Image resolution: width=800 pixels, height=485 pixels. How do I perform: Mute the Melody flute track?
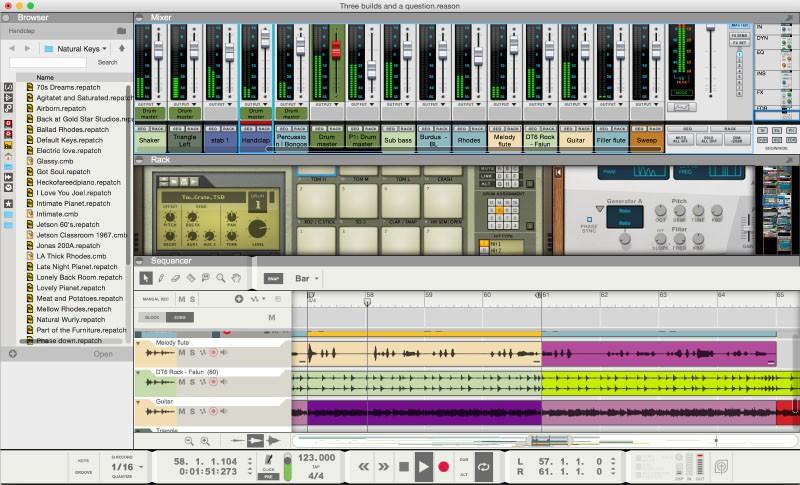pos(181,352)
